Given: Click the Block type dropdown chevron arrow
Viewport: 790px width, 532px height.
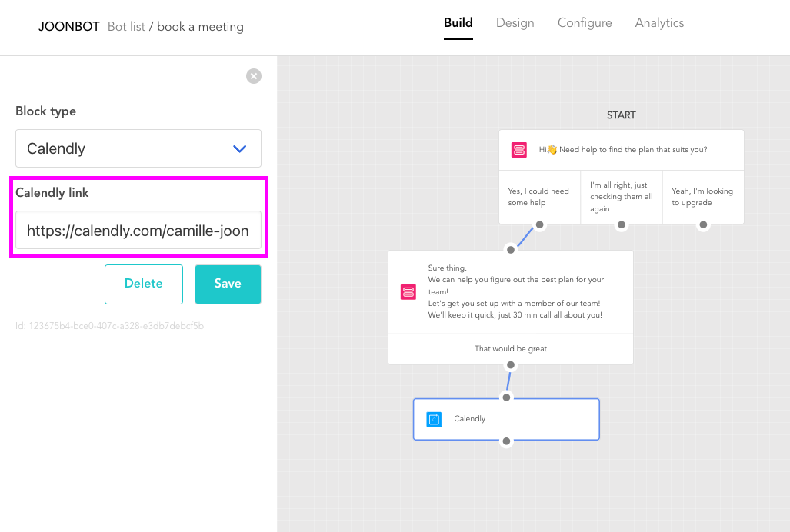Looking at the screenshot, I should coord(240,148).
